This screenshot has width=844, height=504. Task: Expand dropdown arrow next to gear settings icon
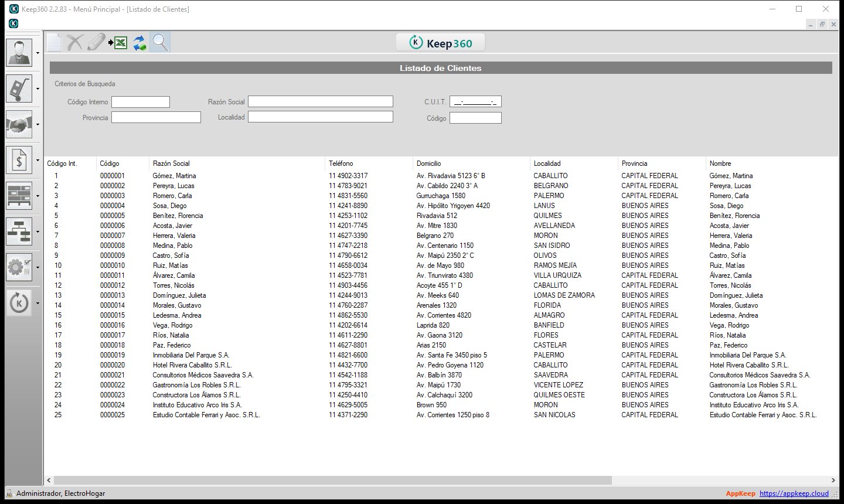point(38,268)
